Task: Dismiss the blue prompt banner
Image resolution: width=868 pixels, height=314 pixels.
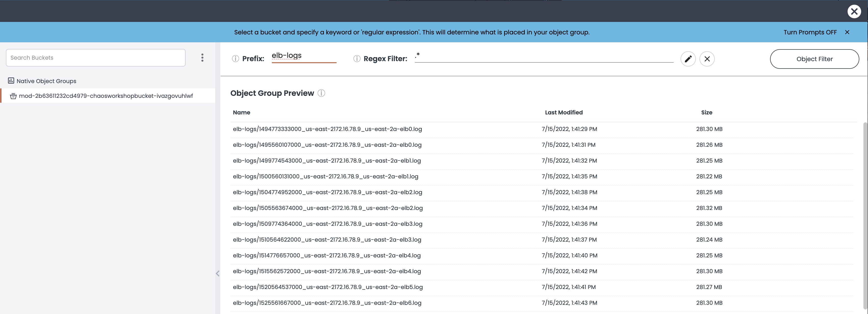Action: click(x=847, y=32)
